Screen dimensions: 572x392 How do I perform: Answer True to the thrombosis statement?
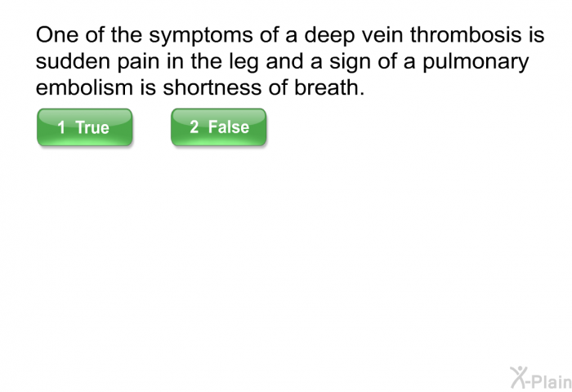85,127
